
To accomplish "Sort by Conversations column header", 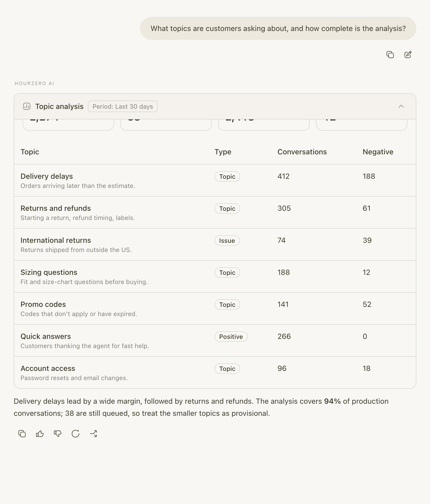I will point(302,152).
